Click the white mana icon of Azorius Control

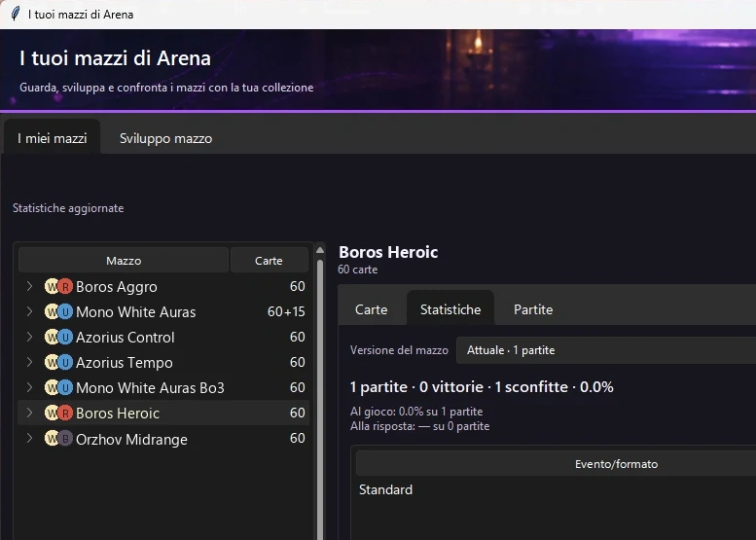click(x=52, y=337)
